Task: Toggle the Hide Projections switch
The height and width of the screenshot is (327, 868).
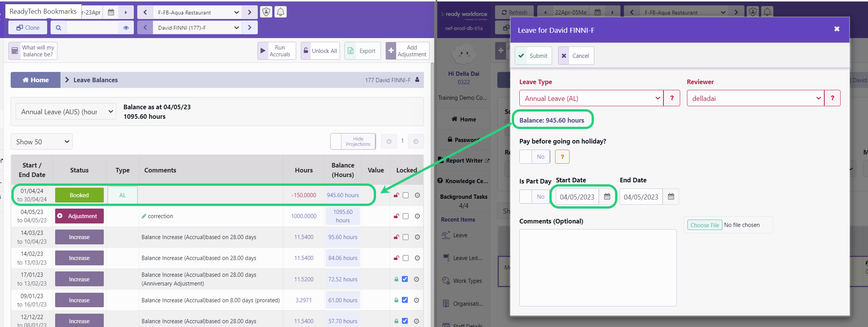Action: click(x=353, y=142)
